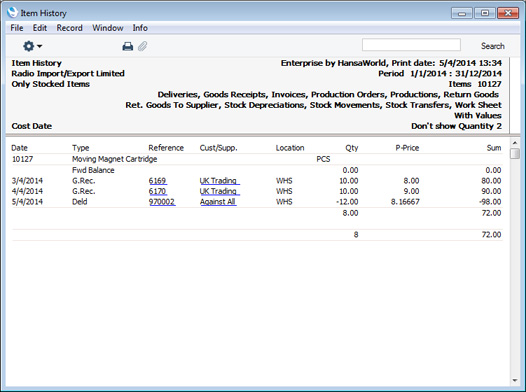The image size is (526, 392).
Task: Click the 'Location' column header
Action: tap(290, 148)
